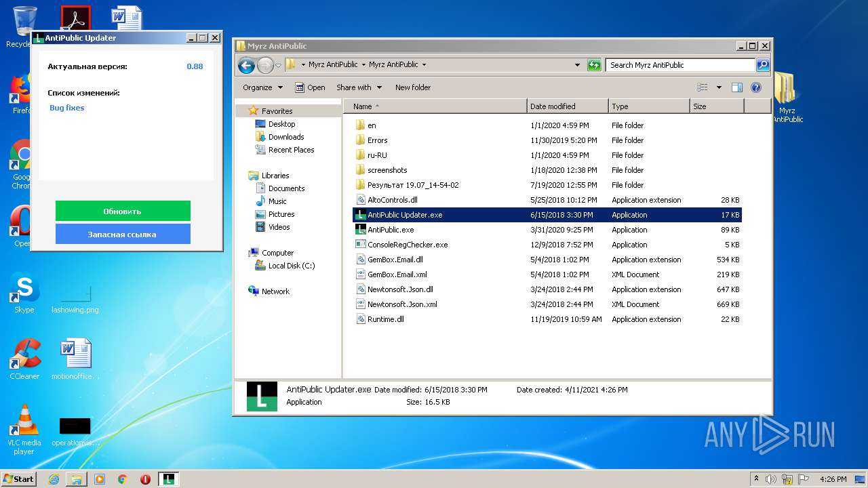
Task: Click the Refresh button beside address bar
Action: tap(594, 65)
